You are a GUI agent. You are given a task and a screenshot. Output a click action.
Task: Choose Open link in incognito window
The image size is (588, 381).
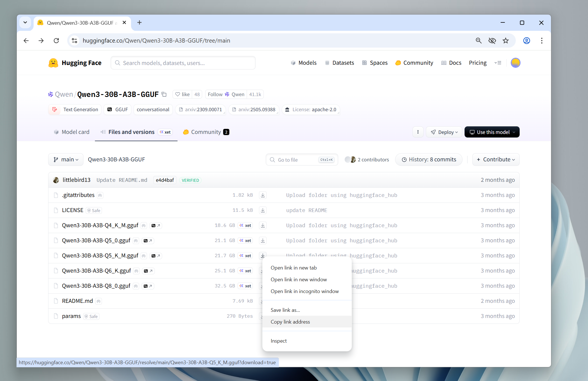click(x=307, y=291)
